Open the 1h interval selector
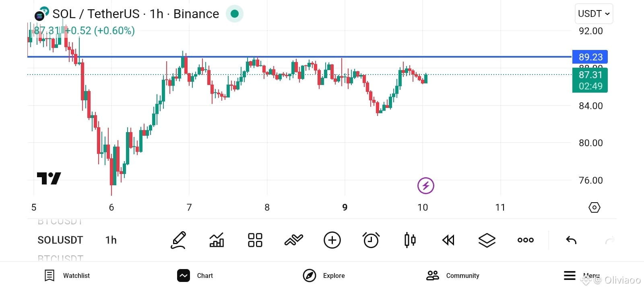Screen dimensions: 644x290 pyautogui.click(x=111, y=240)
